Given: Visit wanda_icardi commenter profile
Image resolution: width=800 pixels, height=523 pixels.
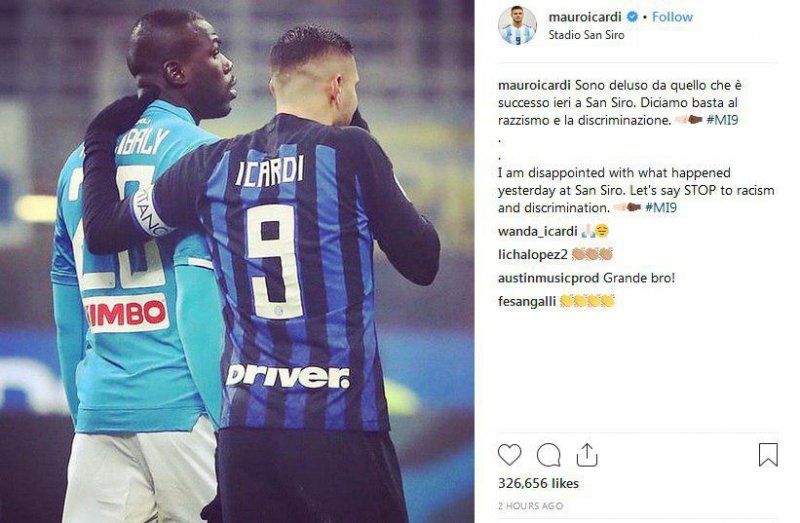Looking at the screenshot, I should click(x=538, y=231).
